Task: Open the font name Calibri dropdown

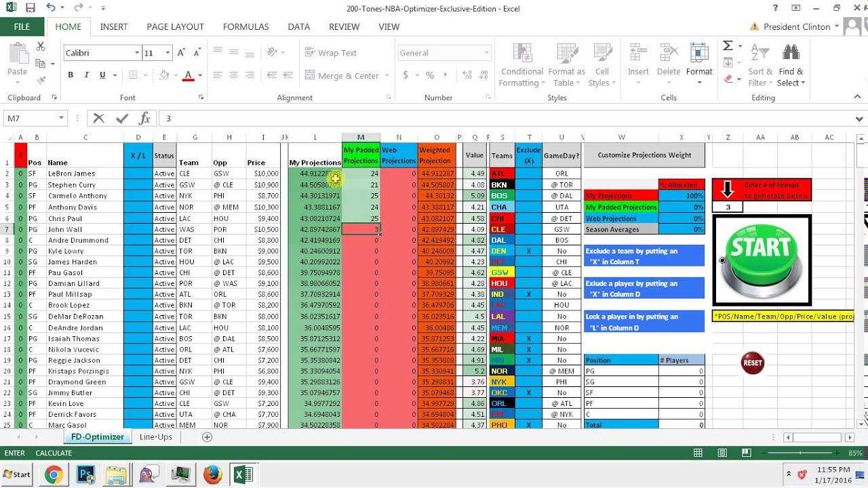Action: (137, 53)
